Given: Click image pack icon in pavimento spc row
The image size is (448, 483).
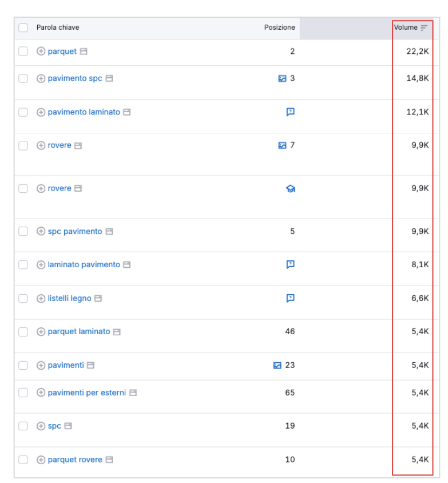Looking at the screenshot, I should pos(282,78).
